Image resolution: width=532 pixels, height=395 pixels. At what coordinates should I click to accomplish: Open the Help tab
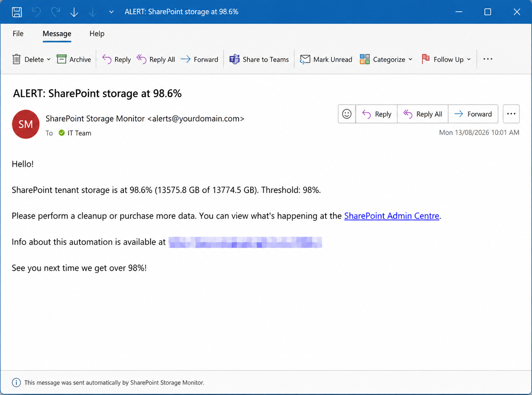(97, 34)
